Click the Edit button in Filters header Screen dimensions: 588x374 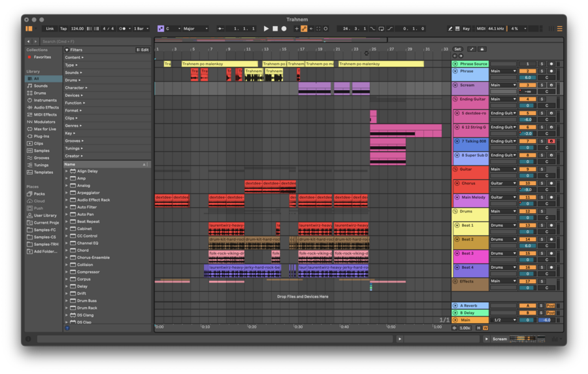142,50
